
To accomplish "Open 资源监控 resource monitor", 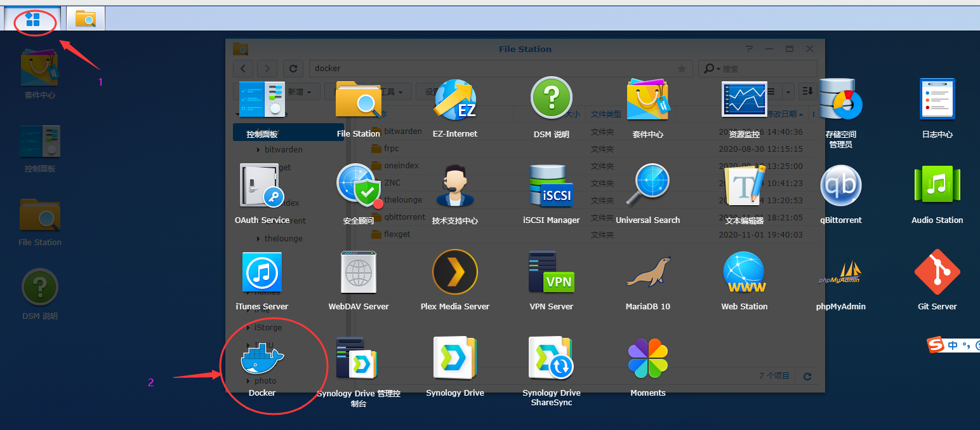I will (745, 109).
